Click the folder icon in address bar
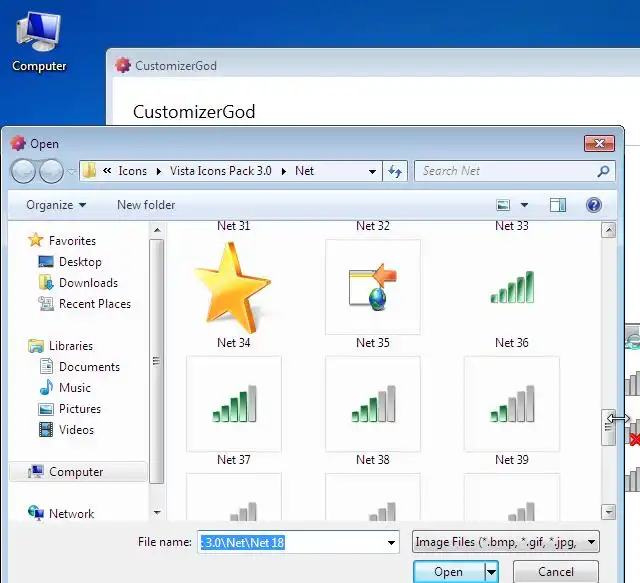 click(x=89, y=171)
